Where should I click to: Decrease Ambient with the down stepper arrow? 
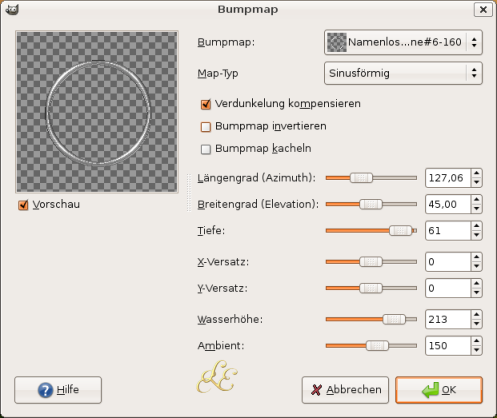(476, 350)
